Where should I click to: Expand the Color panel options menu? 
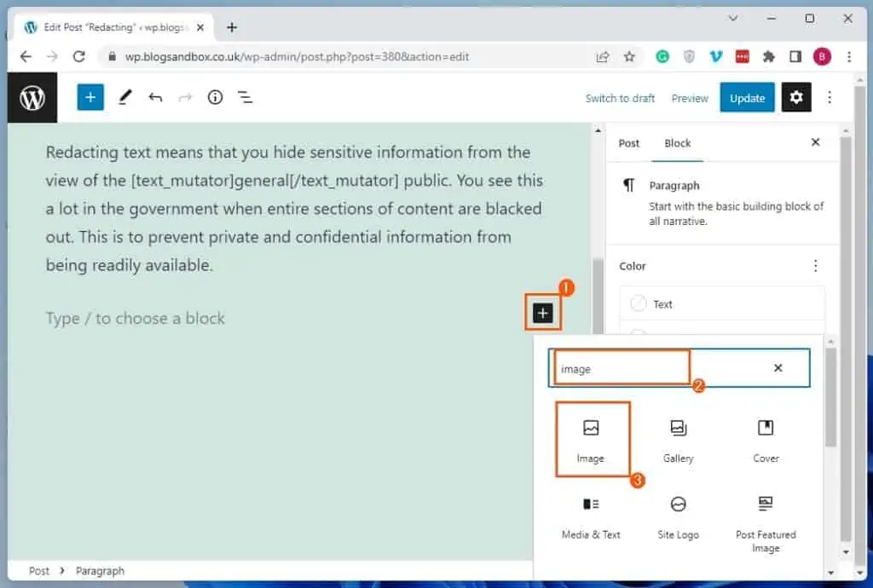(x=815, y=266)
